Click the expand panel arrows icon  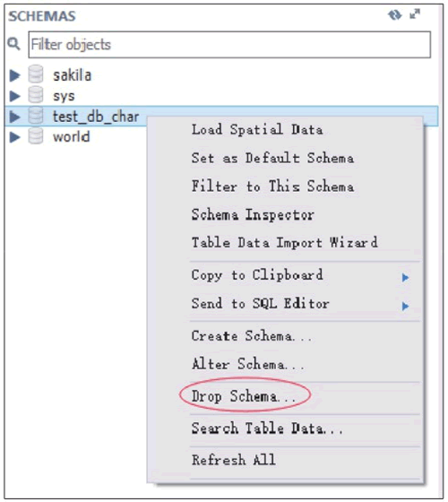coord(415,14)
